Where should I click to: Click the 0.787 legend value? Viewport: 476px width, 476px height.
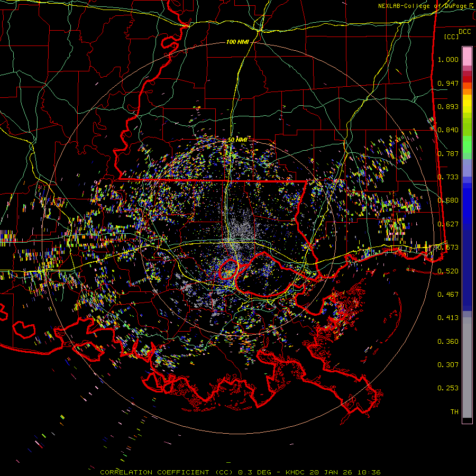tap(448, 153)
